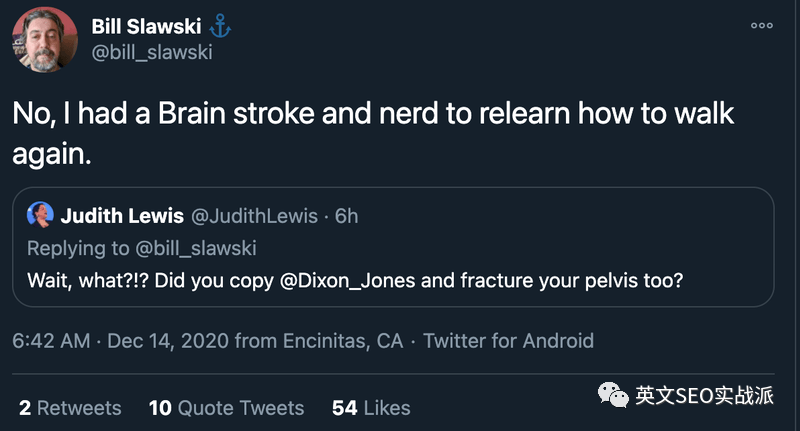This screenshot has height=431, width=800.
Task: Click the 6:42 AM tweet timestamp
Action: [51, 341]
